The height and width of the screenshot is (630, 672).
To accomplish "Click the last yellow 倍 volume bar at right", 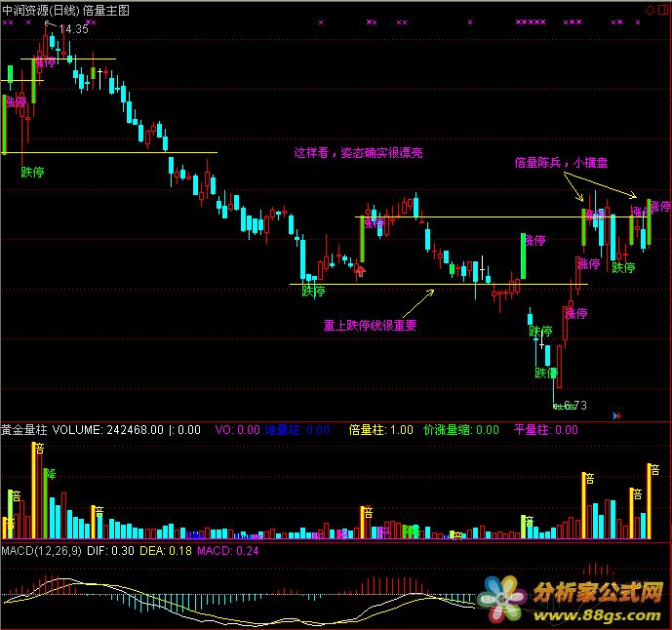I will click(649, 501).
